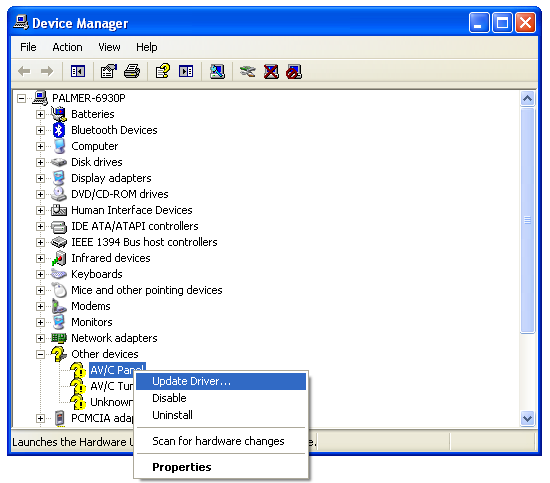
Task: Collapse the PALMER-6930P root node
Action: coord(21,98)
